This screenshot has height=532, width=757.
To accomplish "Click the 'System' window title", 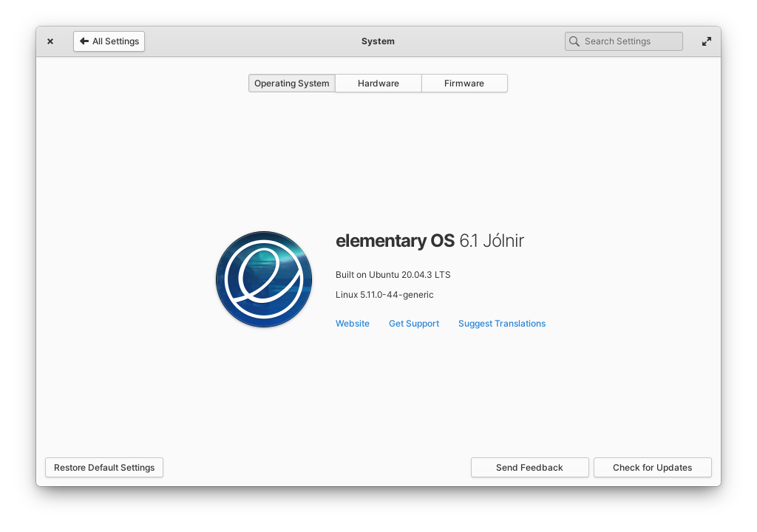I will (378, 41).
